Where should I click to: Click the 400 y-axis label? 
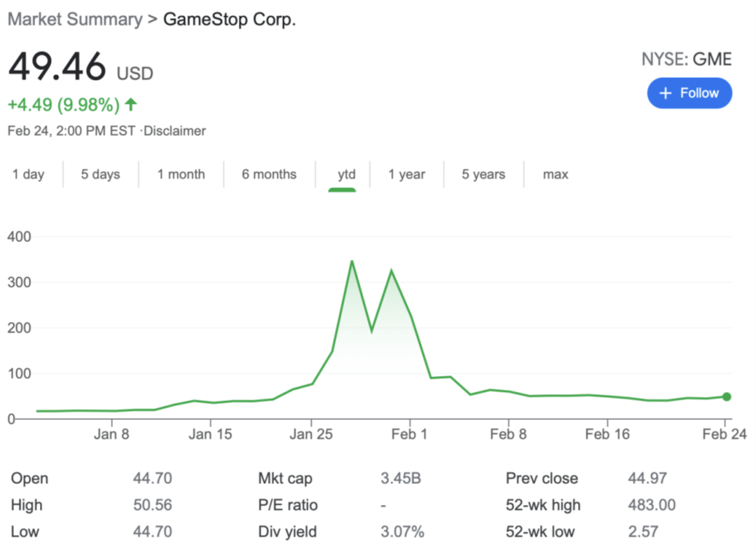coord(20,236)
